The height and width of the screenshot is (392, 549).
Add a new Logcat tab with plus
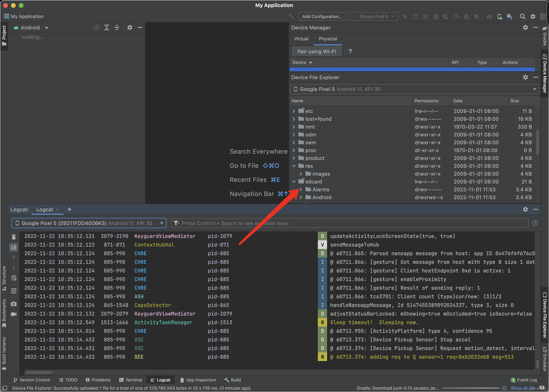coord(69,209)
